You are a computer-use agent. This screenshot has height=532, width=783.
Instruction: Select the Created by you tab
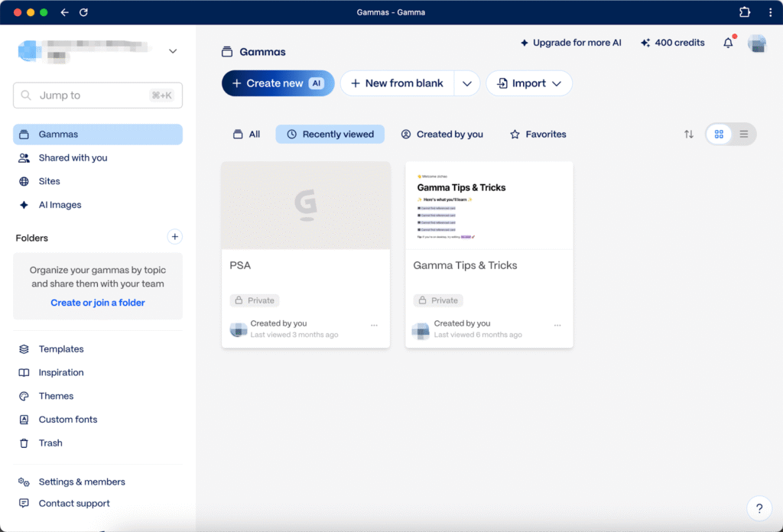click(442, 135)
